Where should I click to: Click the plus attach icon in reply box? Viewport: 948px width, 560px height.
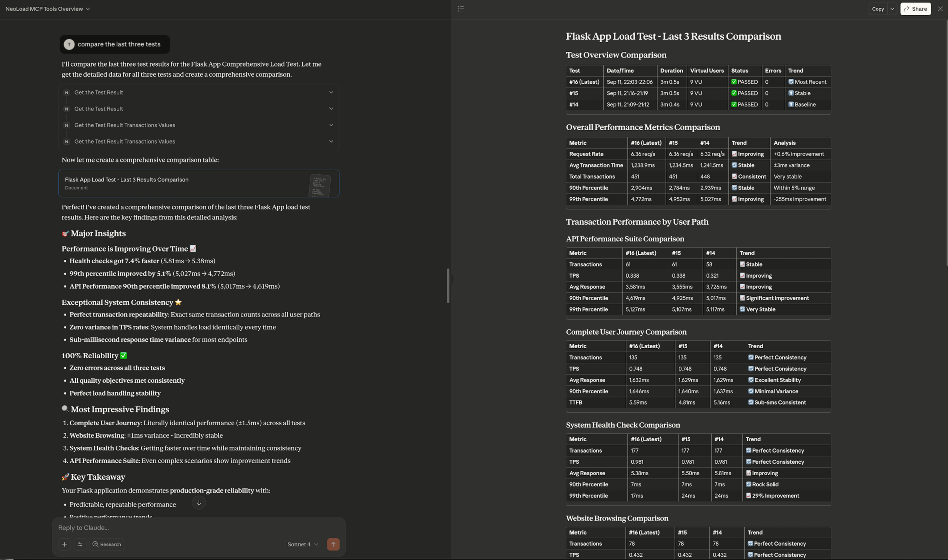[x=64, y=544]
